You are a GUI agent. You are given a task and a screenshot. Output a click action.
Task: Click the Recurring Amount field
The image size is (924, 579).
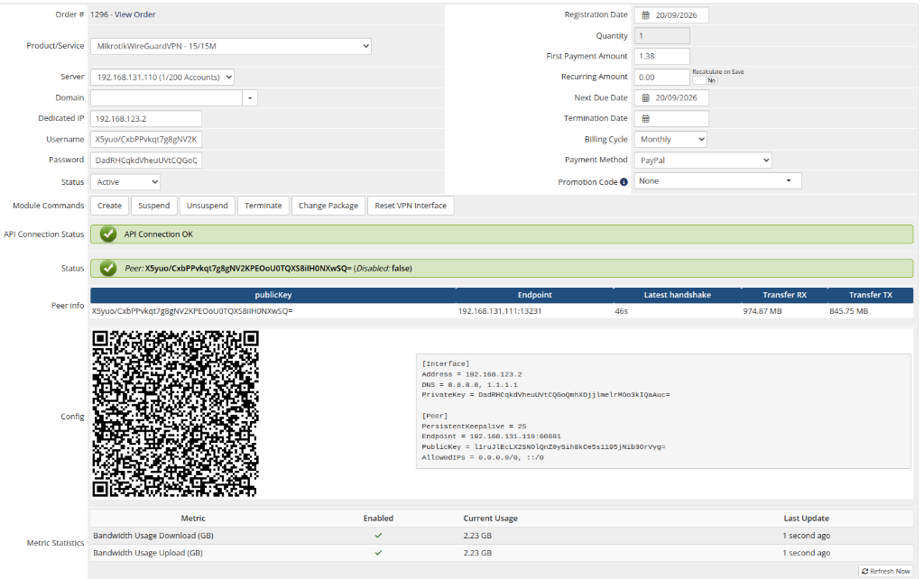(661, 78)
